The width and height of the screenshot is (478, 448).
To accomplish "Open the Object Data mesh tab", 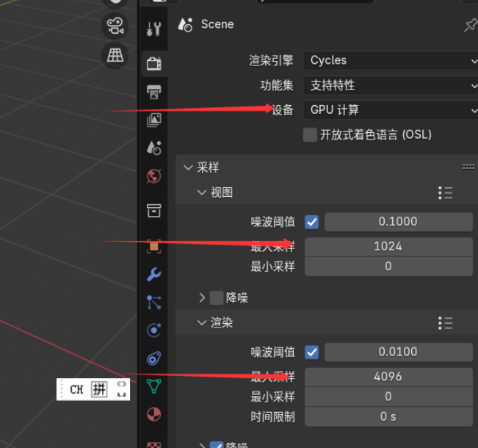I will pos(154,386).
